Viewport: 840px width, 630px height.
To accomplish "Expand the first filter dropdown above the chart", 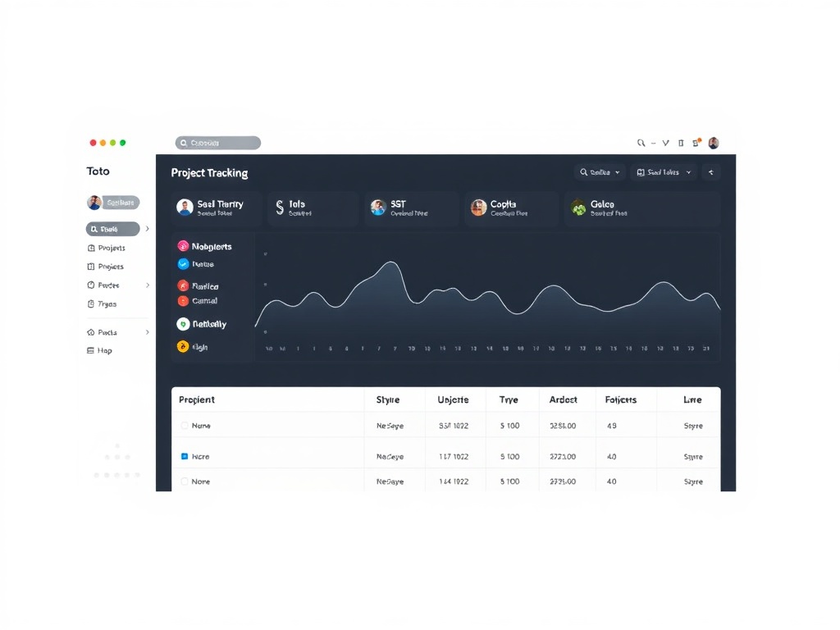I will [599, 172].
